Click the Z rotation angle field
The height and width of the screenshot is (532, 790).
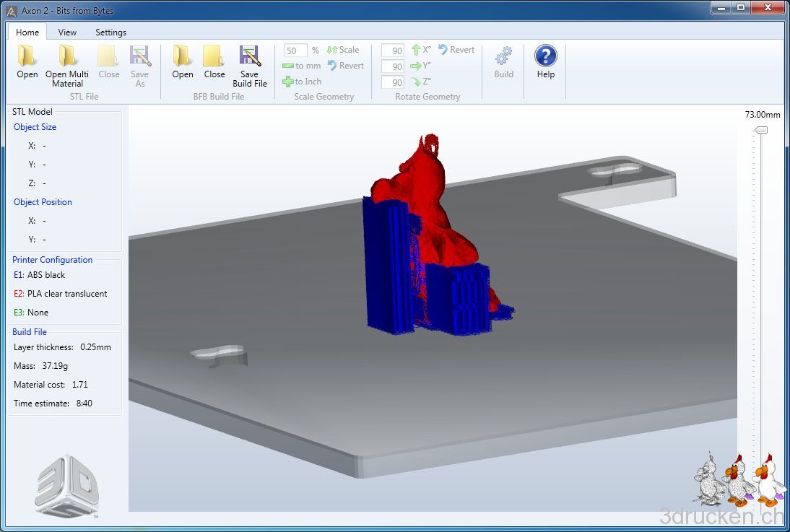click(393, 82)
